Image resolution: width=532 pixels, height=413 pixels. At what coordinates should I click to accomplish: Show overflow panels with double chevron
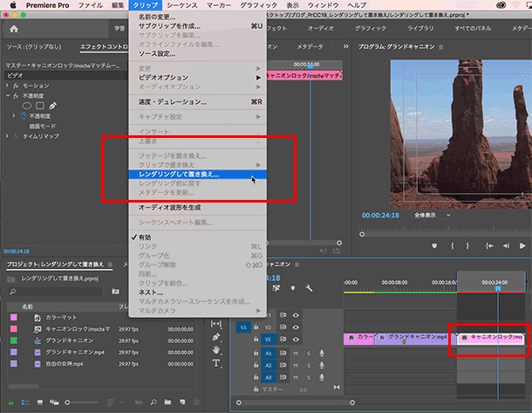point(345,46)
